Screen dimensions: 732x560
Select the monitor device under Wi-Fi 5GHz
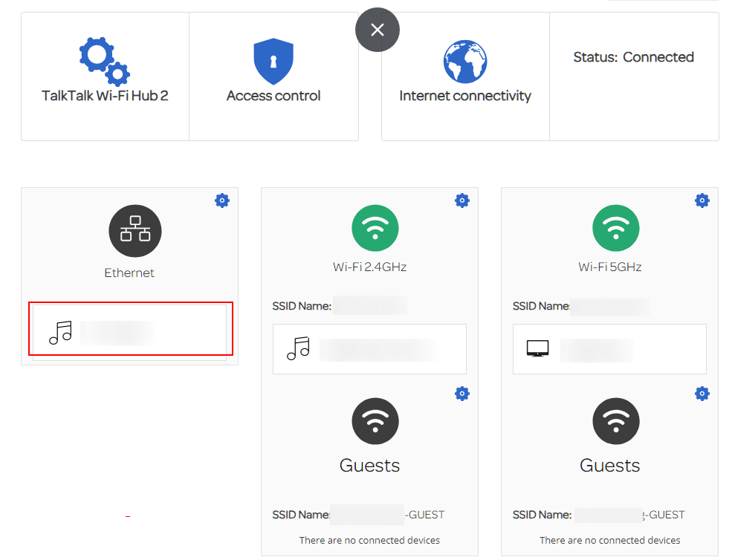click(609, 349)
